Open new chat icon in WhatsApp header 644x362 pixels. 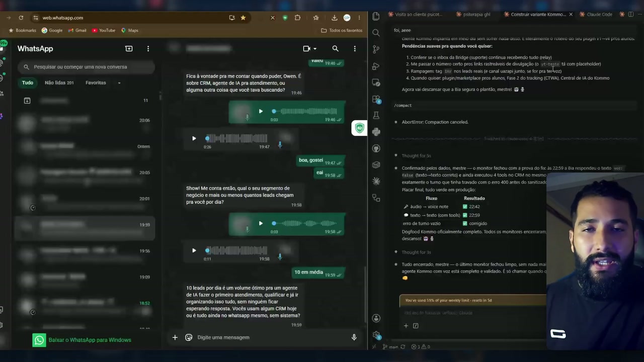pos(129,49)
